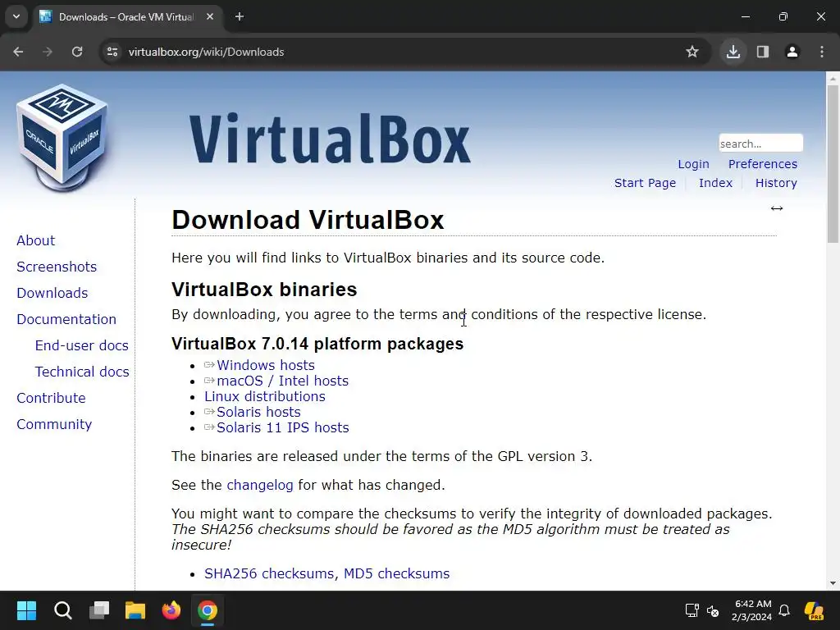Click the scrollbar up arrow
The width and height of the screenshot is (840, 630).
[833, 78]
